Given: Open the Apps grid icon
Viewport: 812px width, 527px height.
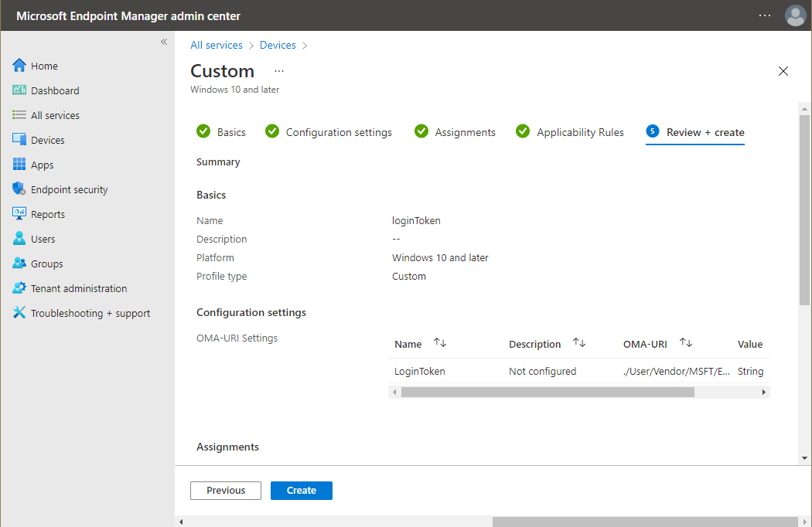Looking at the screenshot, I should tap(19, 164).
